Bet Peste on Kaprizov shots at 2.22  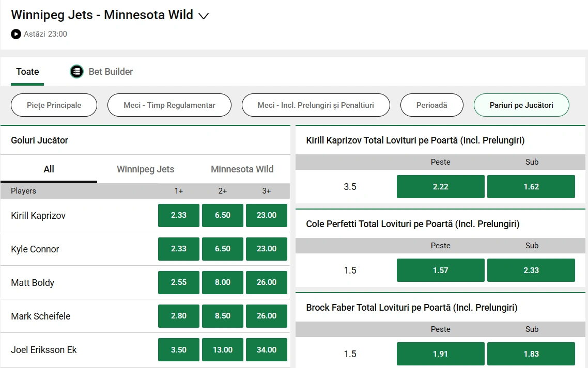440,186
